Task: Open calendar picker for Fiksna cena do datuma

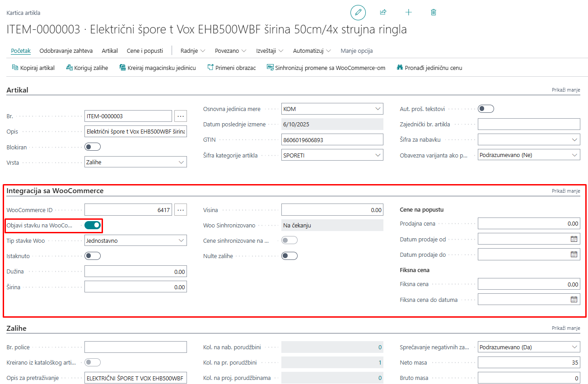Action: pos(574,299)
